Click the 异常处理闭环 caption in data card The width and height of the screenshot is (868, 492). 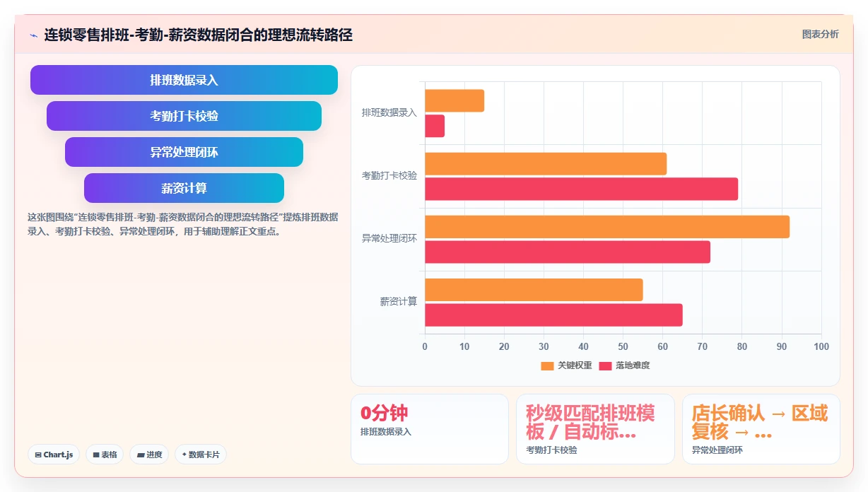click(717, 450)
